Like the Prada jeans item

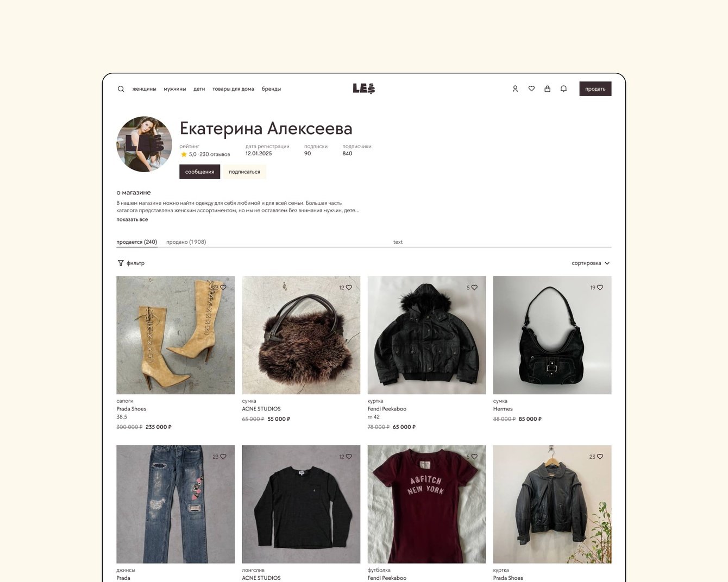click(x=223, y=457)
